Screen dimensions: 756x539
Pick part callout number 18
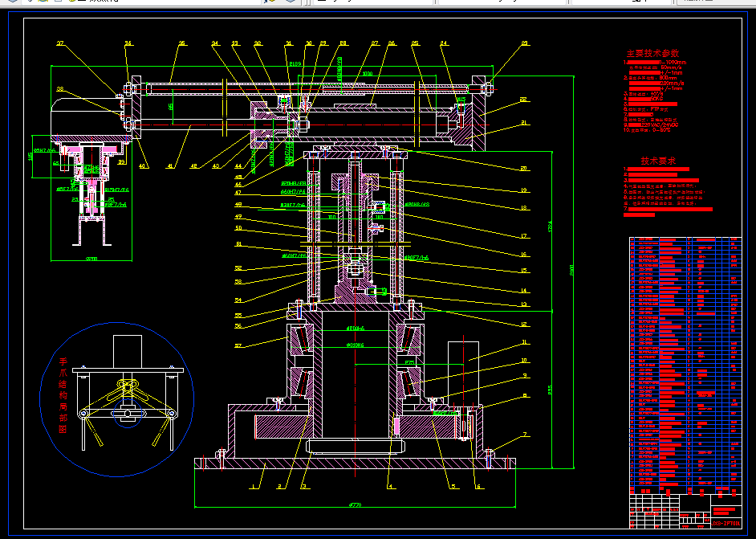(x=524, y=209)
